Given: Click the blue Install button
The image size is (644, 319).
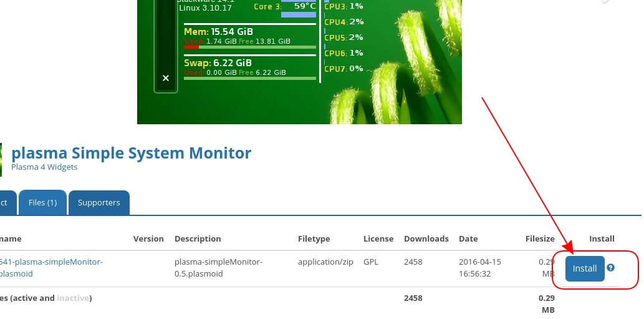Looking at the screenshot, I should pyautogui.click(x=584, y=268).
